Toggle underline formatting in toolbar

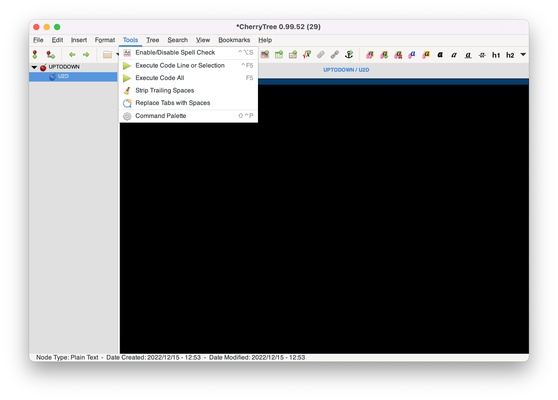pos(468,55)
